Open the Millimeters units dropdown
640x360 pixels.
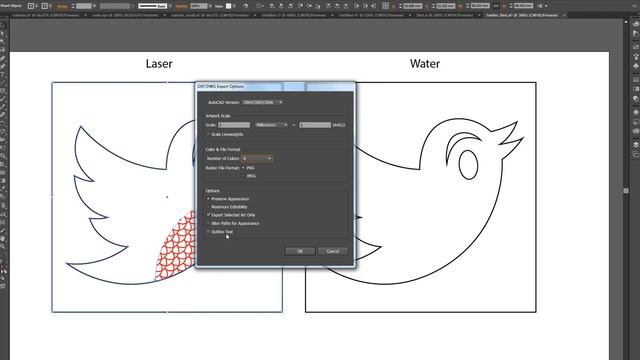click(x=271, y=125)
